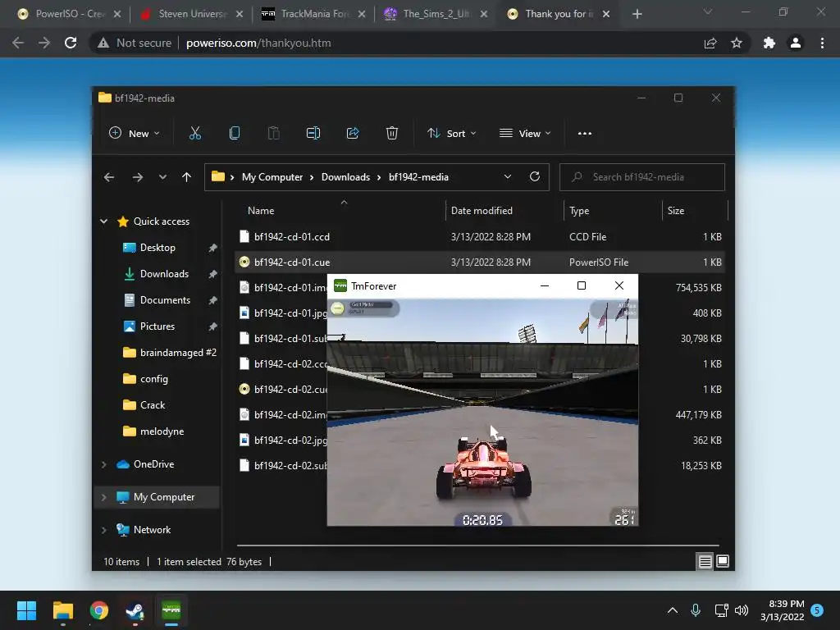The width and height of the screenshot is (840, 630).
Task: Click the Share icon in Explorer toolbar
Action: point(353,134)
